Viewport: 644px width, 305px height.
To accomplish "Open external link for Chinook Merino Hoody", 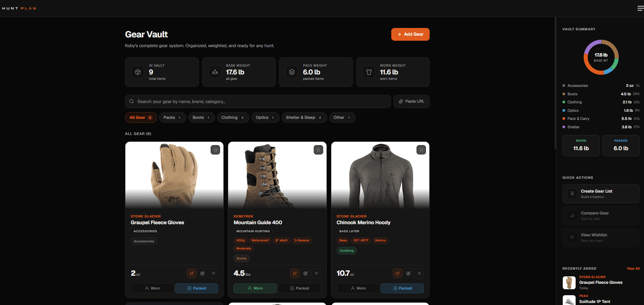I will point(398,273).
